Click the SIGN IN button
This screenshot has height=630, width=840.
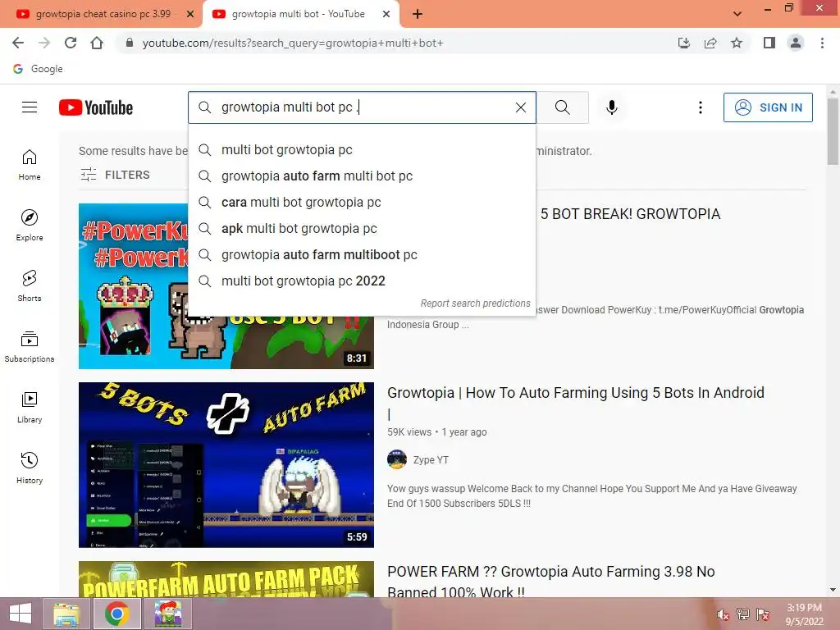pyautogui.click(x=768, y=107)
